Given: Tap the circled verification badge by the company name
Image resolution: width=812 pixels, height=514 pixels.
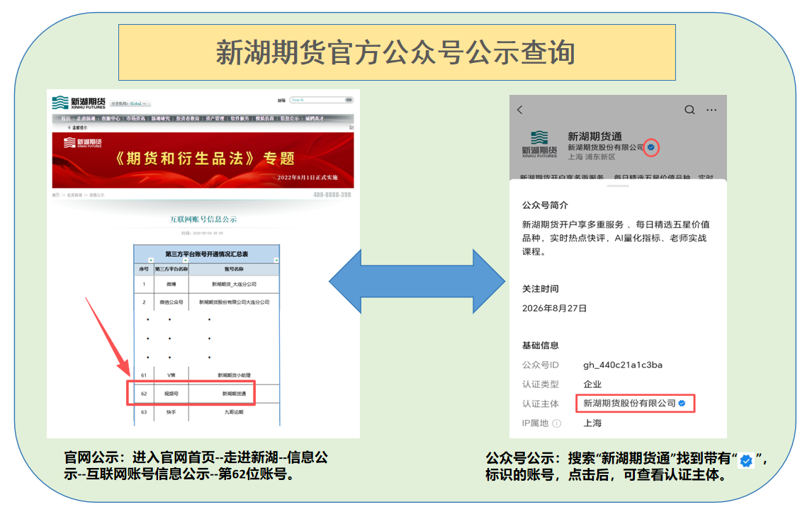Looking at the screenshot, I should [651, 147].
